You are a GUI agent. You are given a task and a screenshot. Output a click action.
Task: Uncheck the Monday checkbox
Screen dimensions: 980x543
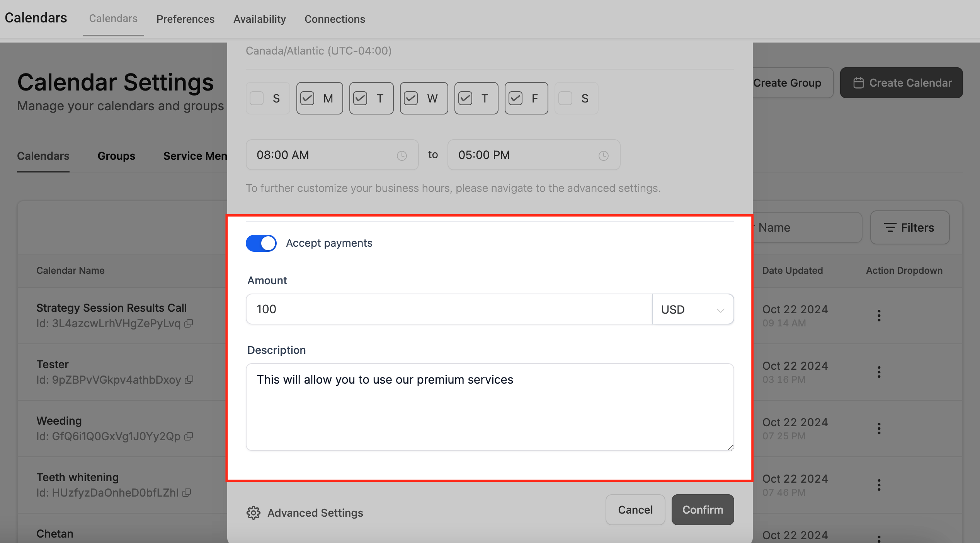pos(308,98)
